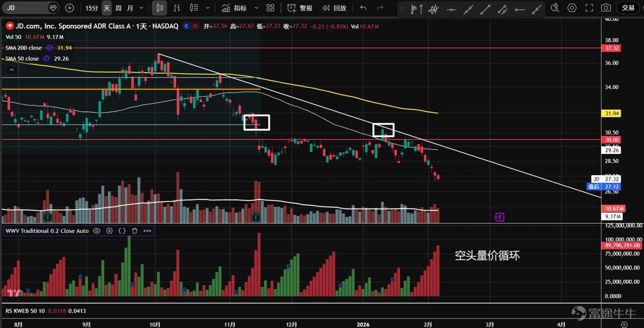The height and width of the screenshot is (328, 644).
Task: Click the SMA 200 close legend
Action: click(24, 48)
